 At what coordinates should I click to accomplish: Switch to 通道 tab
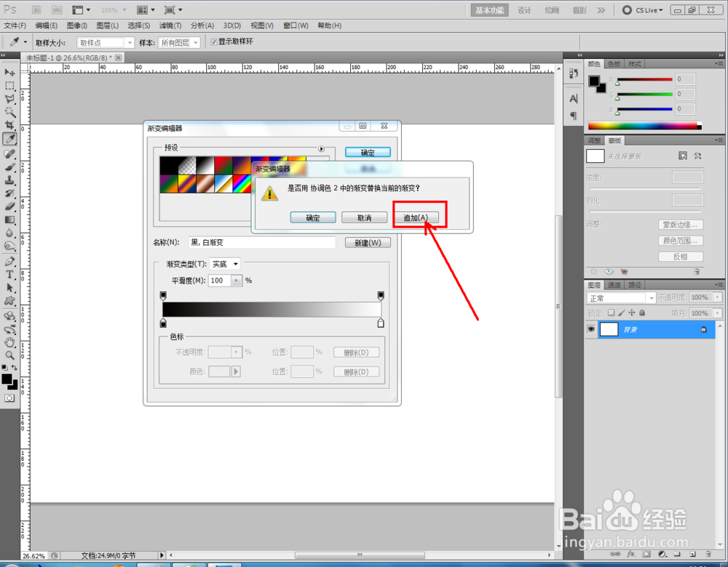(x=614, y=285)
